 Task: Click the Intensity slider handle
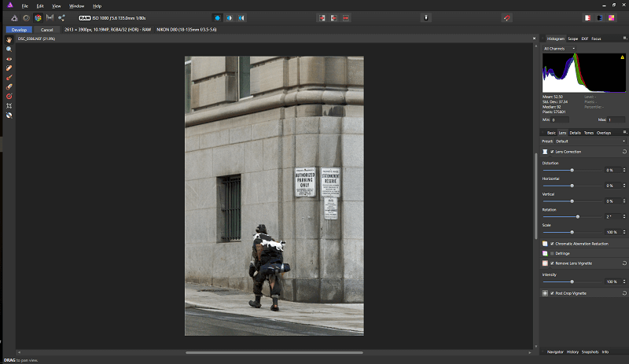pos(572,281)
